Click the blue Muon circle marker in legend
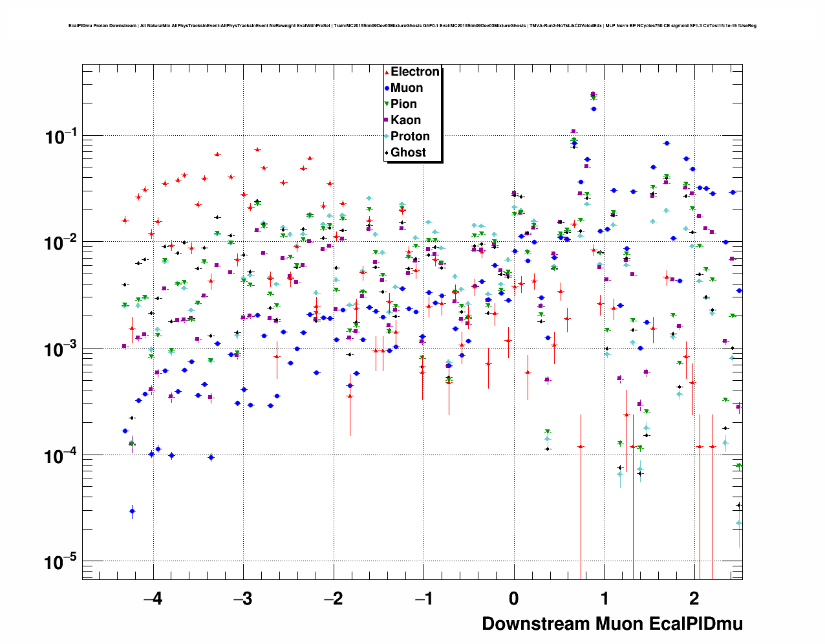This screenshot has width=825, height=644. (387, 89)
